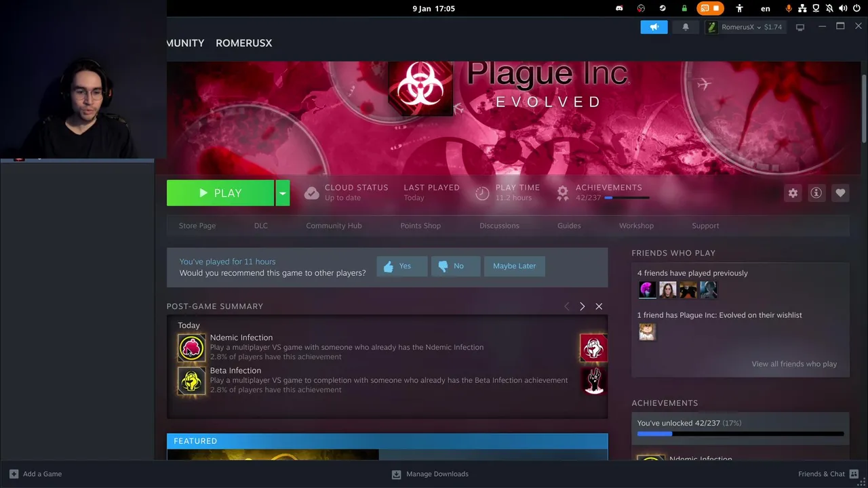The height and width of the screenshot is (488, 868).
Task: Open the clock showing 9 Jan 17:05
Action: [433, 9]
